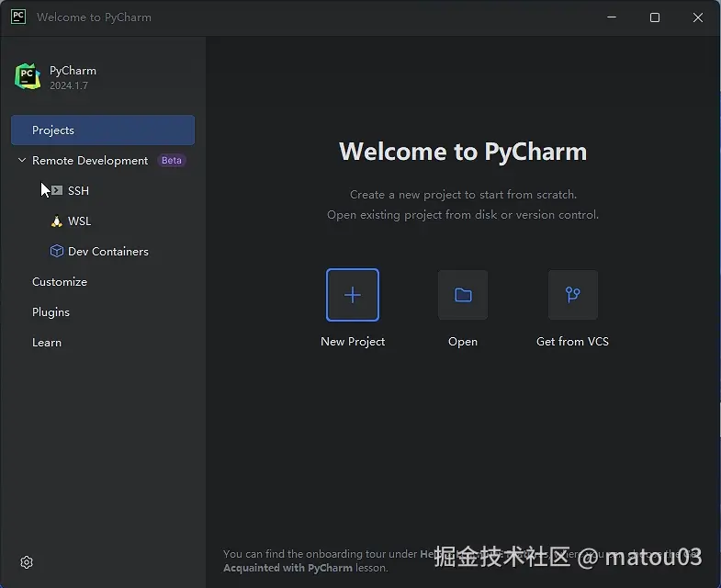Click the Dev Containers cube icon
721x588 pixels.
(x=57, y=251)
